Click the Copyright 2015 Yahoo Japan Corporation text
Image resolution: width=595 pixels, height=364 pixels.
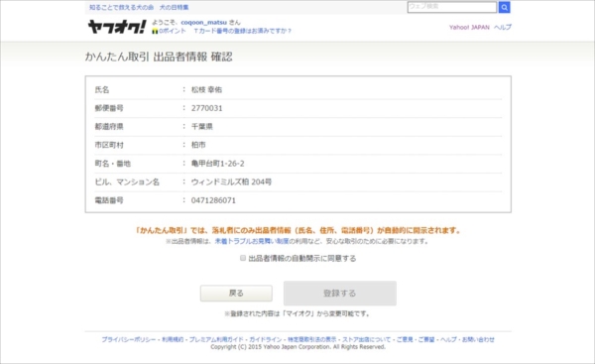297,347
